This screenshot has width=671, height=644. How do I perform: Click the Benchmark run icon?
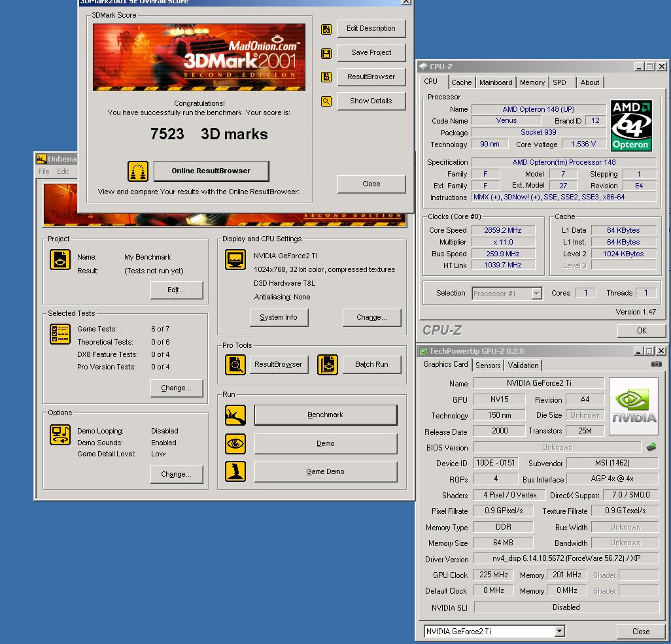point(235,415)
